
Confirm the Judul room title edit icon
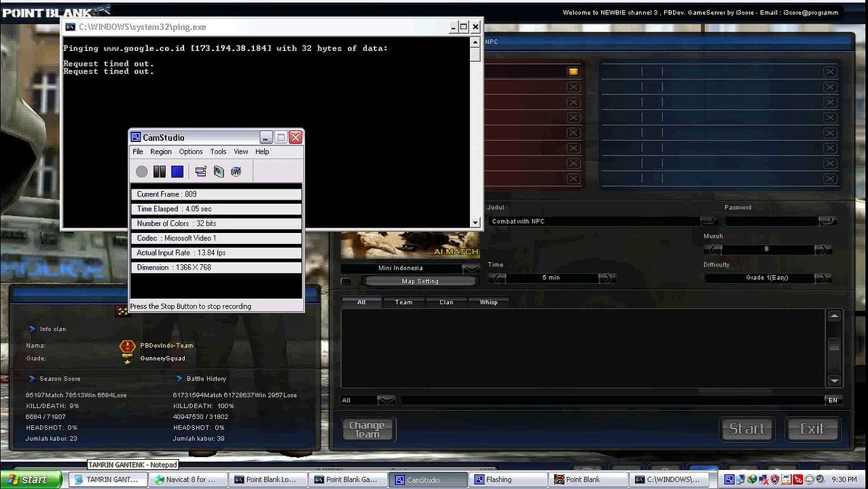click(708, 221)
